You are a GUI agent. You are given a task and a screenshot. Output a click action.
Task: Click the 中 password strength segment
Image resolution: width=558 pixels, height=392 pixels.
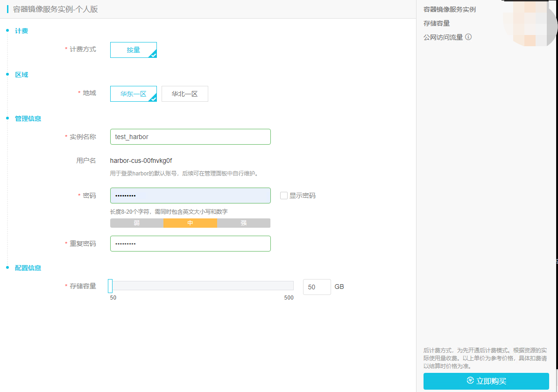(x=191, y=223)
